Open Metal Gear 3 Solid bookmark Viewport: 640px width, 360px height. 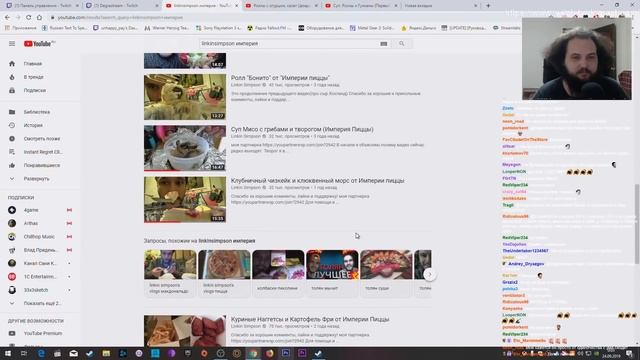[372, 28]
